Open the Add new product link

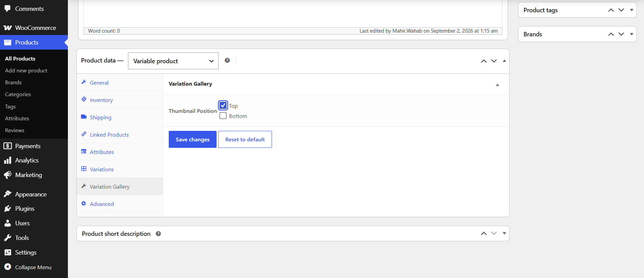[26, 71]
